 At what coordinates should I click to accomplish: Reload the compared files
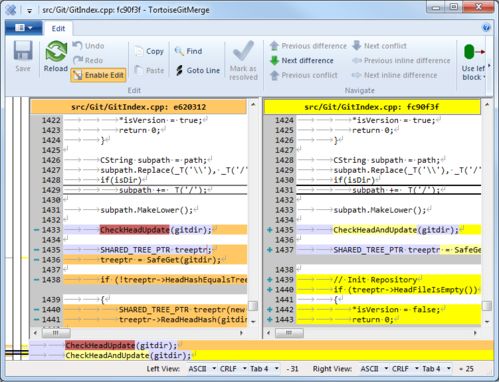click(56, 56)
